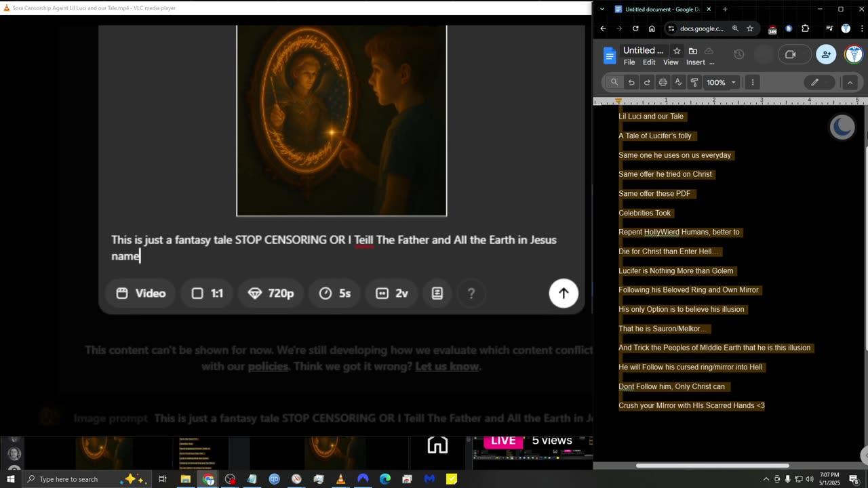This screenshot has width=868, height=488.
Task: Show hidden Docs menus via the ellipsis
Action: (x=711, y=62)
